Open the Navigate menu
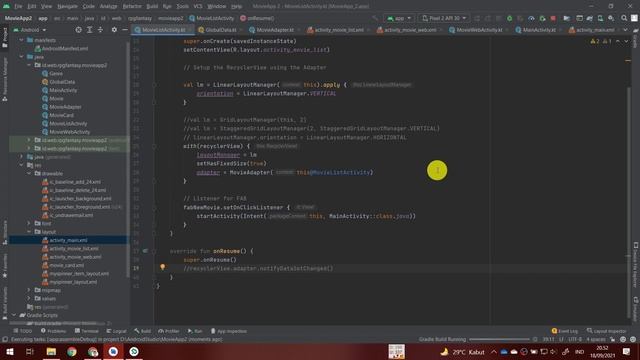The height and width of the screenshot is (360, 640). click(x=67, y=6)
